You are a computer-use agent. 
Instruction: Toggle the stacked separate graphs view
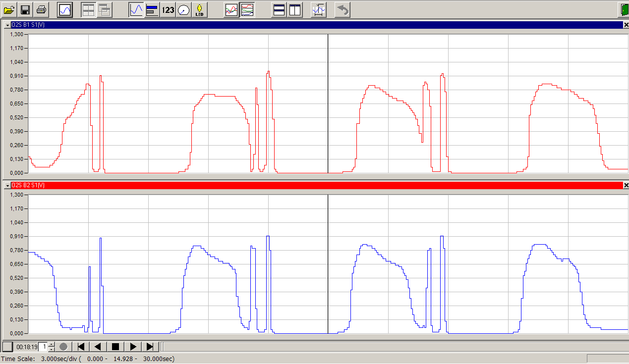click(x=247, y=9)
